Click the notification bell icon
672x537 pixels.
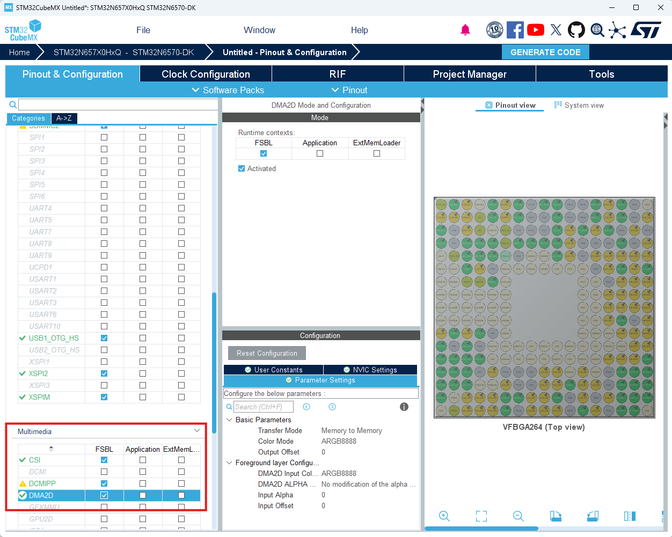pyautogui.click(x=465, y=30)
